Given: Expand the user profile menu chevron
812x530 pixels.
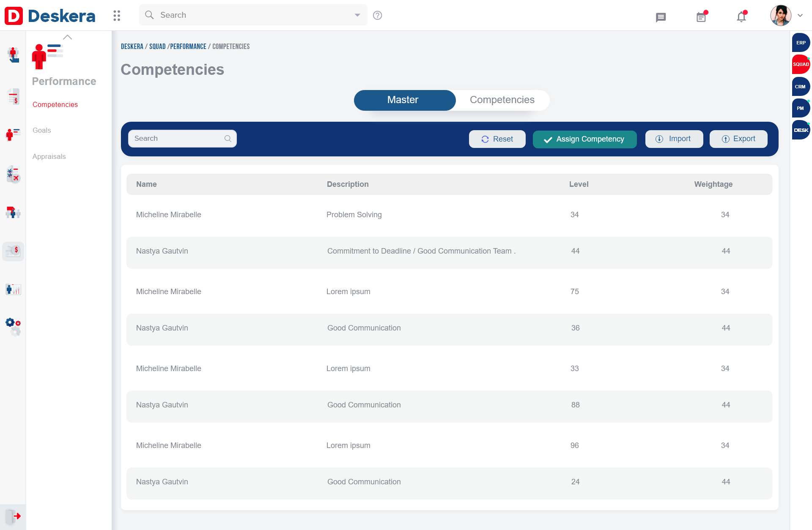Looking at the screenshot, I should click(x=800, y=15).
